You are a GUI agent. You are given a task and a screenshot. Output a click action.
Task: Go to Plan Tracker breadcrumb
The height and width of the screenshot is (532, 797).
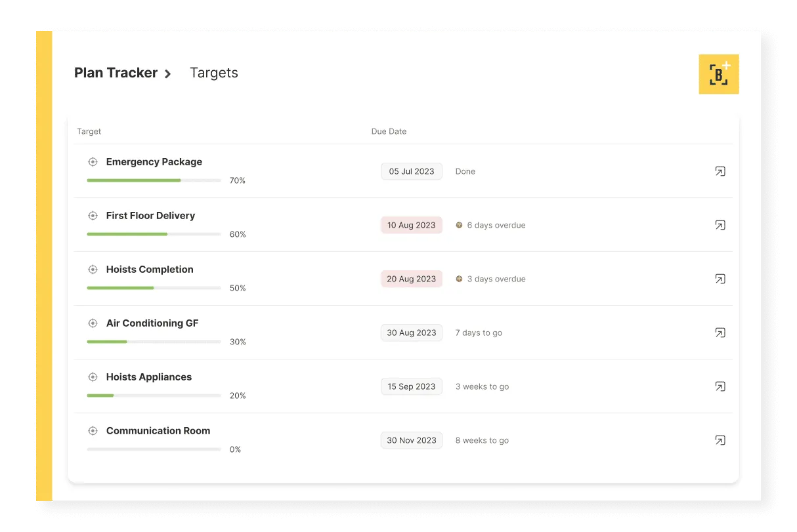[x=116, y=73]
